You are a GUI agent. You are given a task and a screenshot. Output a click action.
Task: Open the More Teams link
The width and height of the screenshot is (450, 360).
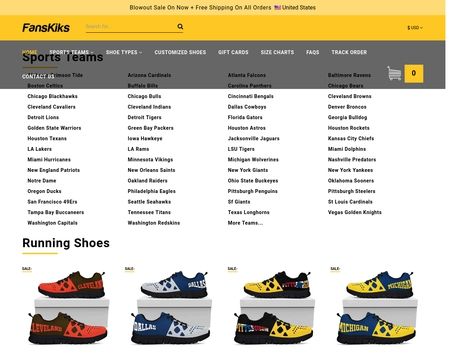(245, 223)
